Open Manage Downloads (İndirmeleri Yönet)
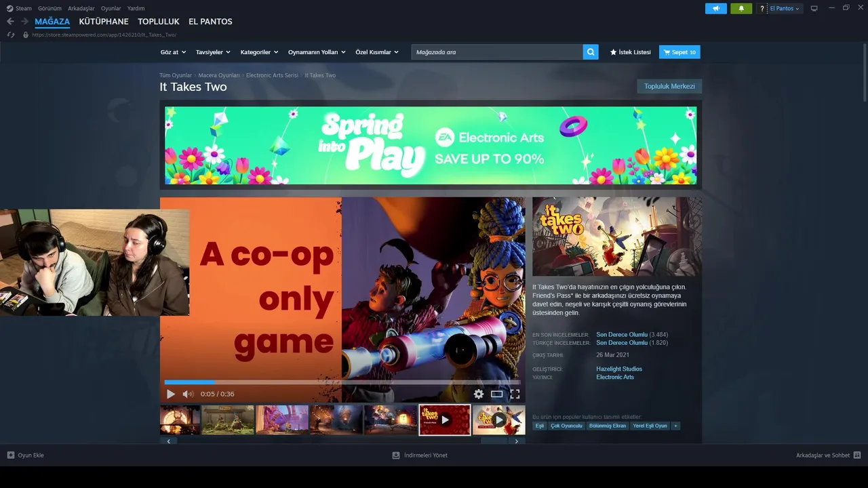This screenshot has height=488, width=868. coord(420,455)
